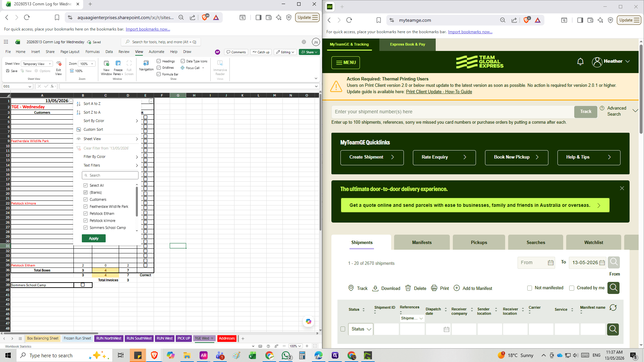Open the Excel settings gear icon
This screenshot has height=362, width=644.
(x=304, y=42)
